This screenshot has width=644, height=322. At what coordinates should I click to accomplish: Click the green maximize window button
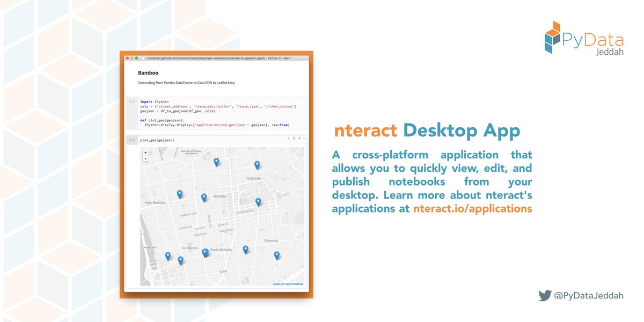[136, 58]
